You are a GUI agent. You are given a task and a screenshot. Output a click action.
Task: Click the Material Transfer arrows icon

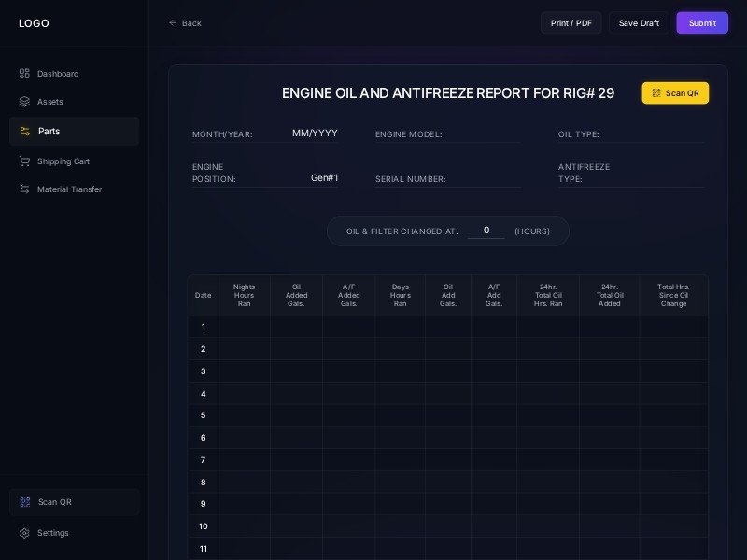[25, 189]
